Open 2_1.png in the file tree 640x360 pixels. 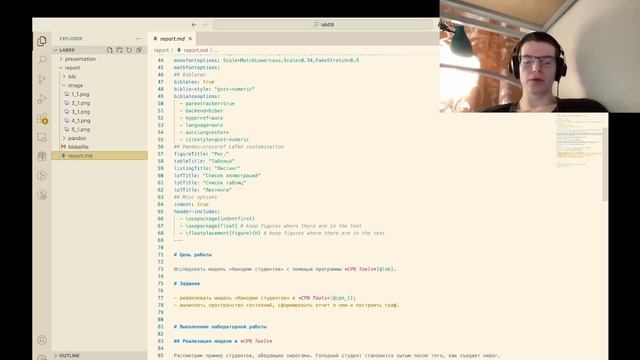[x=80, y=103]
